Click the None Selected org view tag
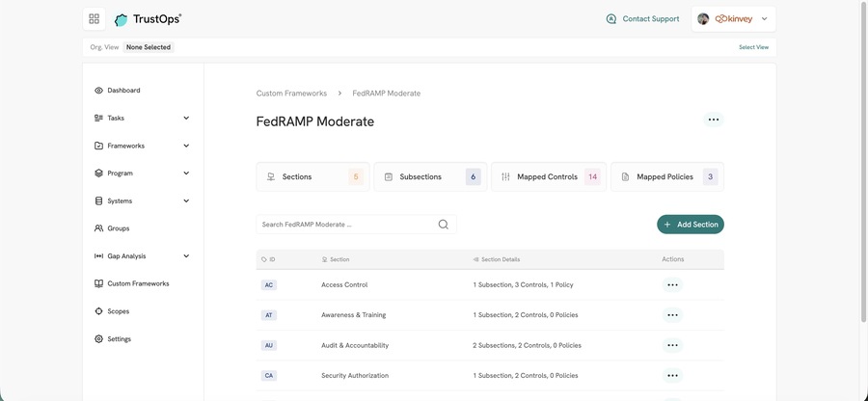The width and height of the screenshot is (868, 401). click(149, 47)
